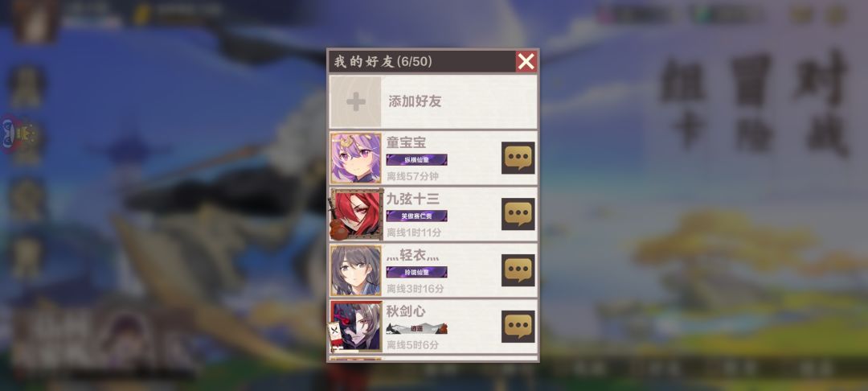Select friend name 童宝宝
Image resolution: width=868 pixels, height=391 pixels.
pos(407,142)
